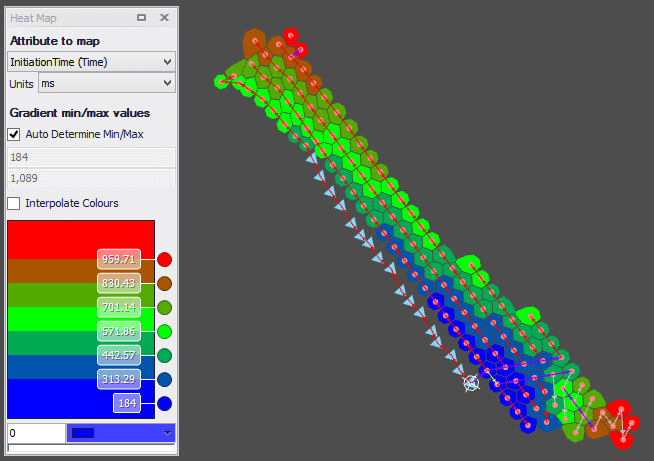Click the 701.14 gradient value label
Viewport: 654px width, 461px height.
(x=119, y=308)
